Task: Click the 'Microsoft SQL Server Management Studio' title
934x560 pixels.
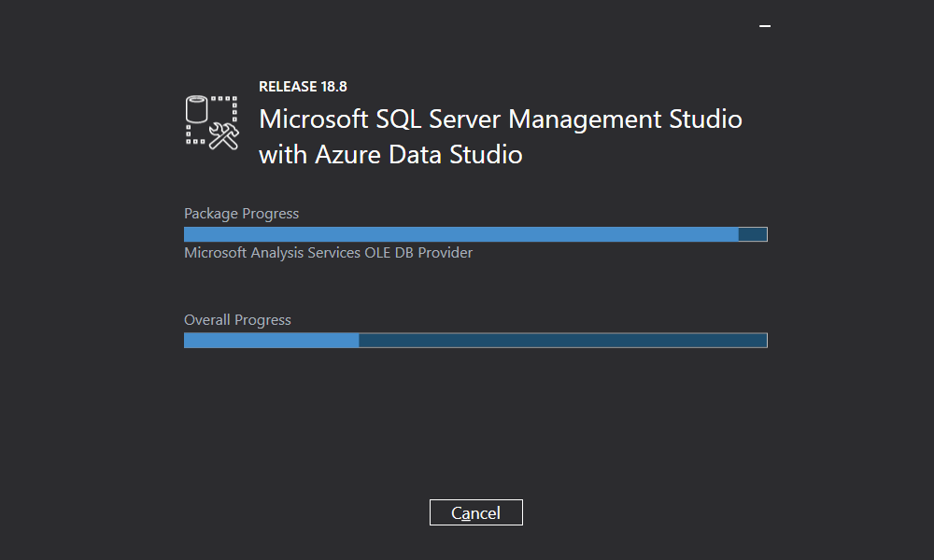Action: click(501, 119)
